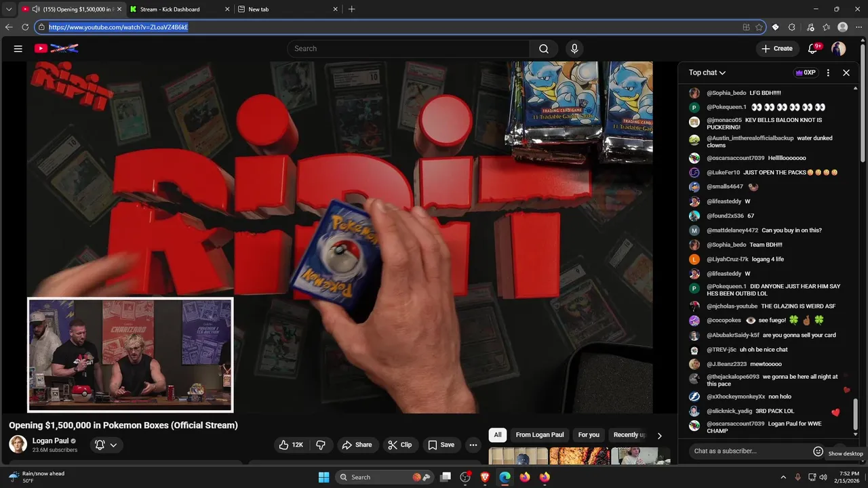Open more video actions three-dot menu

tap(473, 445)
